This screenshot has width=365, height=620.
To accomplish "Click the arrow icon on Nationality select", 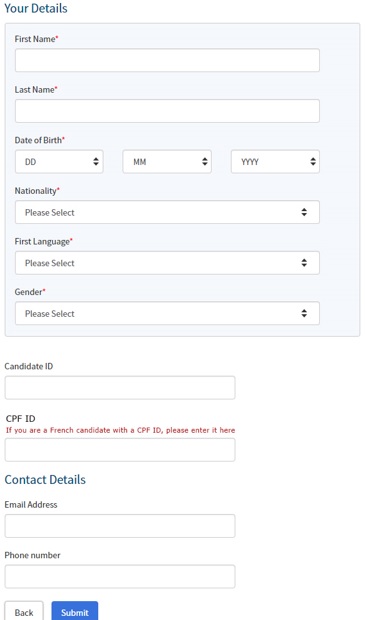I will [x=304, y=212].
